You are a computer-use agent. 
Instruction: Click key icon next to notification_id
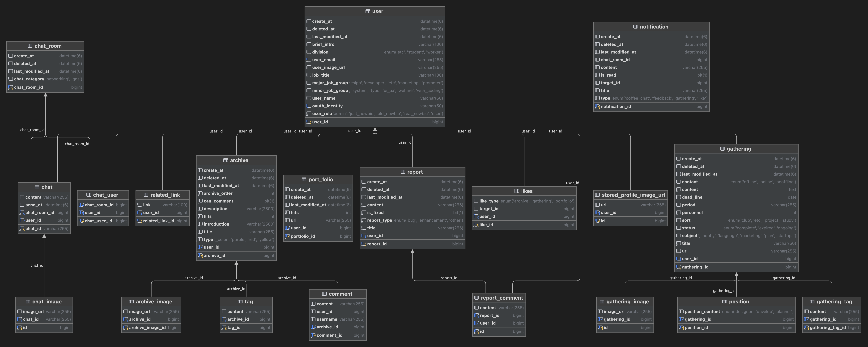point(597,107)
